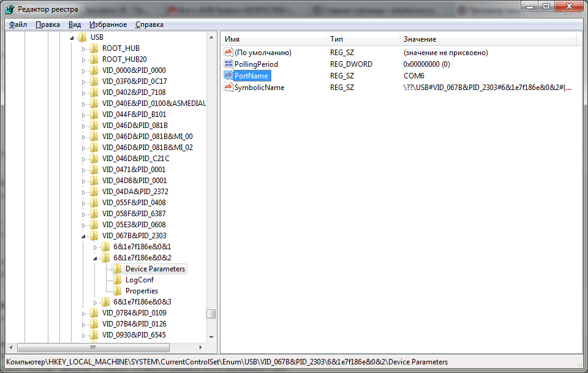588x373 pixels.
Task: Click the VID_07B4&PID_0109 folder icon
Action: pyautogui.click(x=94, y=312)
